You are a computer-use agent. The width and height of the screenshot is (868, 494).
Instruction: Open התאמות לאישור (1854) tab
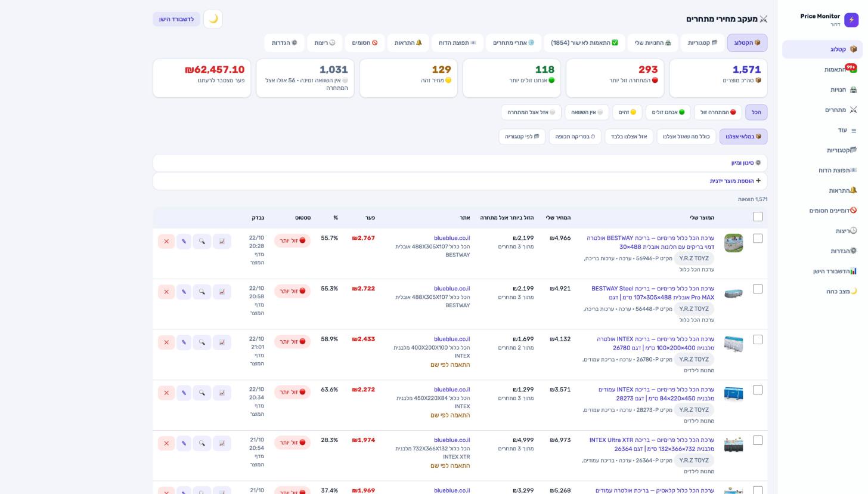pyautogui.click(x=584, y=43)
